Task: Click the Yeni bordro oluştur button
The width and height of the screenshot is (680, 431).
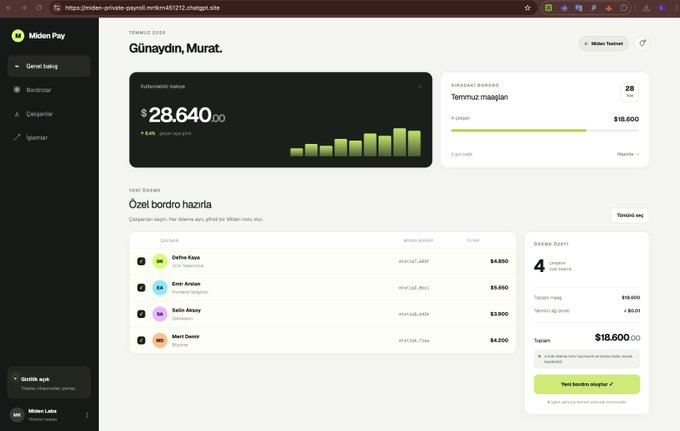Action: (x=587, y=384)
